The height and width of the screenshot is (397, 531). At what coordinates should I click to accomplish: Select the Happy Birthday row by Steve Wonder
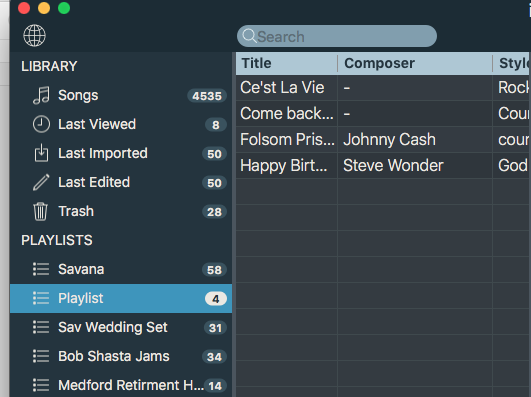tap(383, 166)
